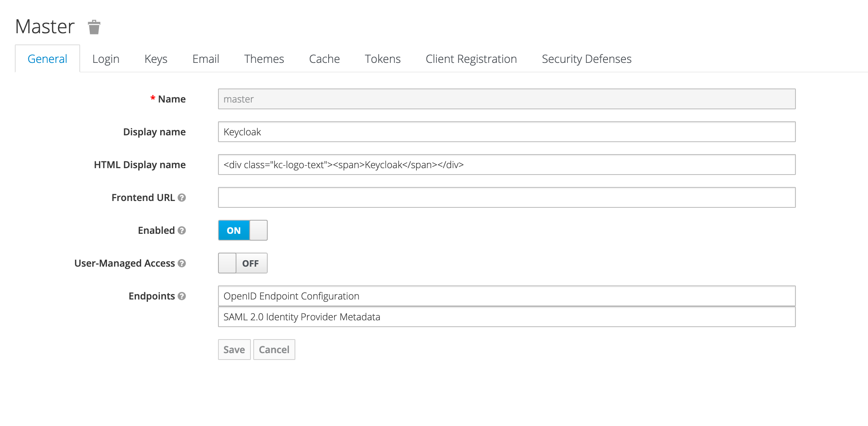Click the Cancel button
The height and width of the screenshot is (426, 868).
click(x=274, y=350)
